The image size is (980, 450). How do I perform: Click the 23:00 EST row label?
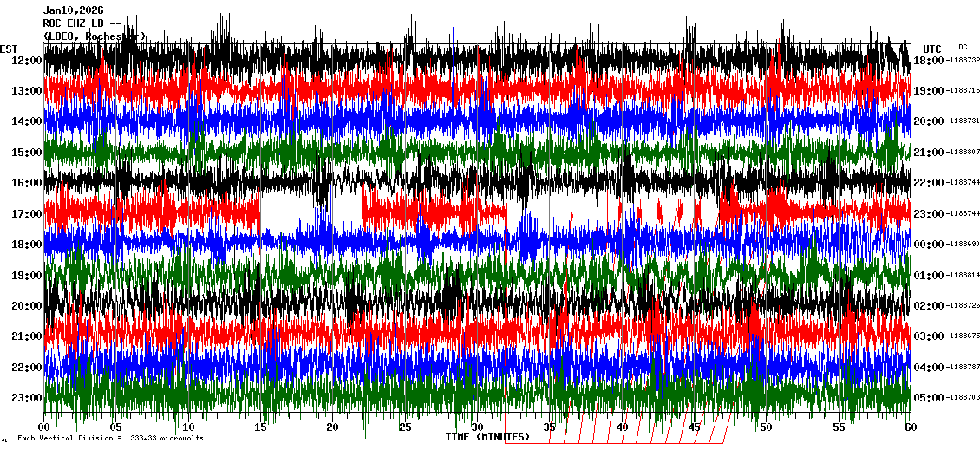(26, 398)
